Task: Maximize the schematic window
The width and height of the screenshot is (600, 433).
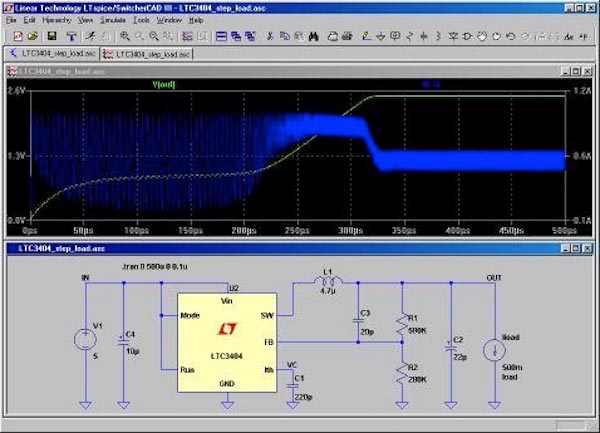Action: (x=576, y=248)
